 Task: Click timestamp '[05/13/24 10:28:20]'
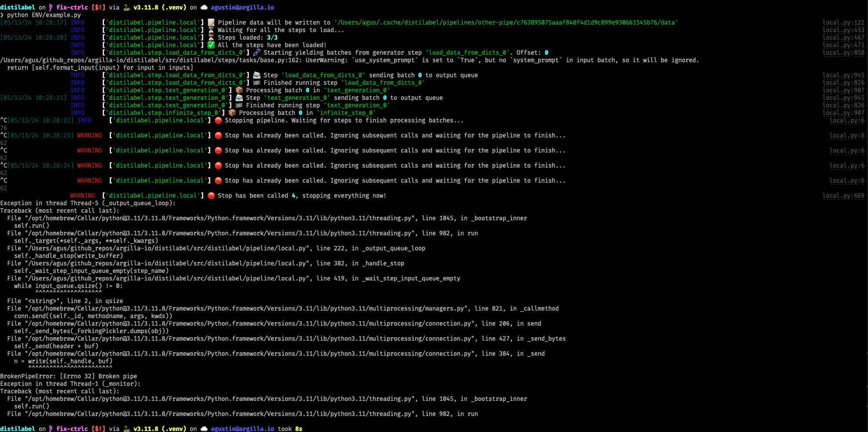(x=33, y=38)
